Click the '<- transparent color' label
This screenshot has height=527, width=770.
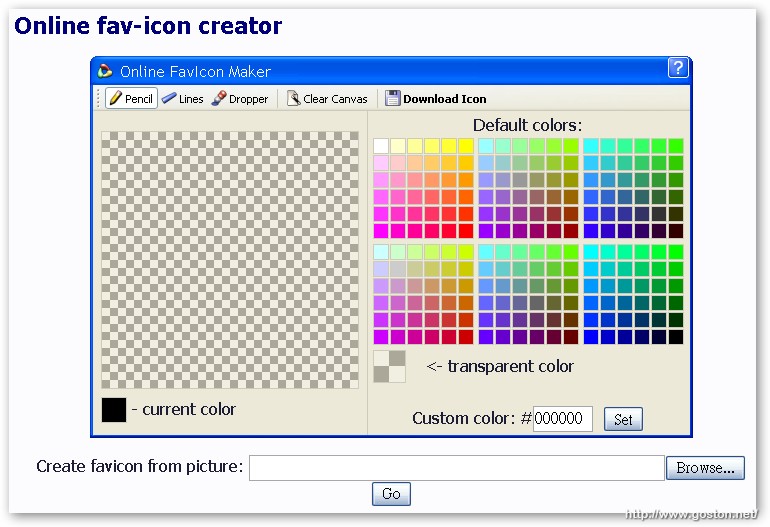[x=500, y=366]
